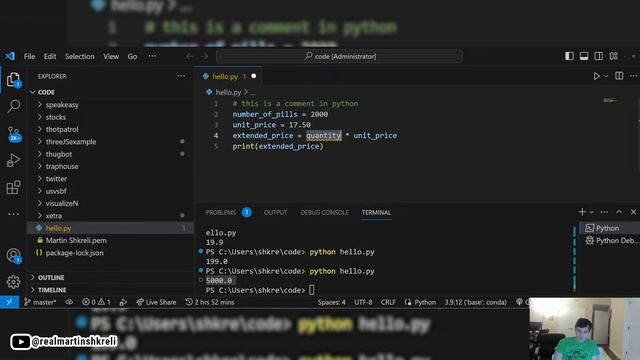640x360 pixels.
Task: Split the editor to the right
Action: coord(619,76)
